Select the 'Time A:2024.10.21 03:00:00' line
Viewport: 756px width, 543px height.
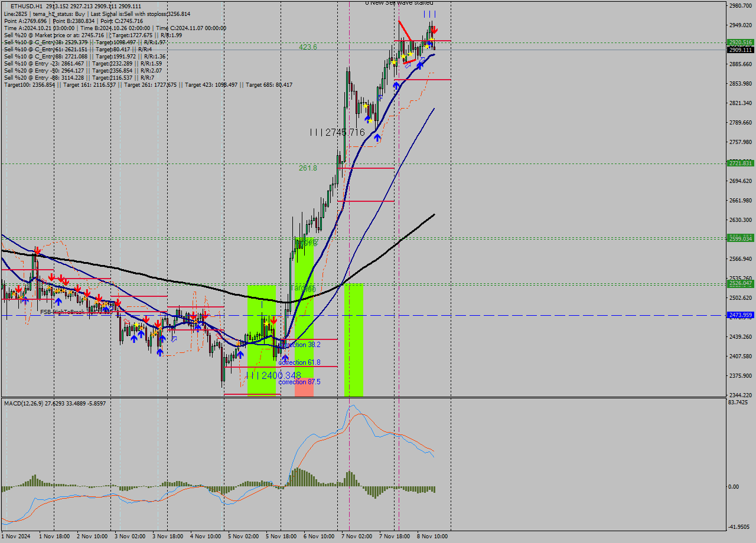tap(115, 27)
